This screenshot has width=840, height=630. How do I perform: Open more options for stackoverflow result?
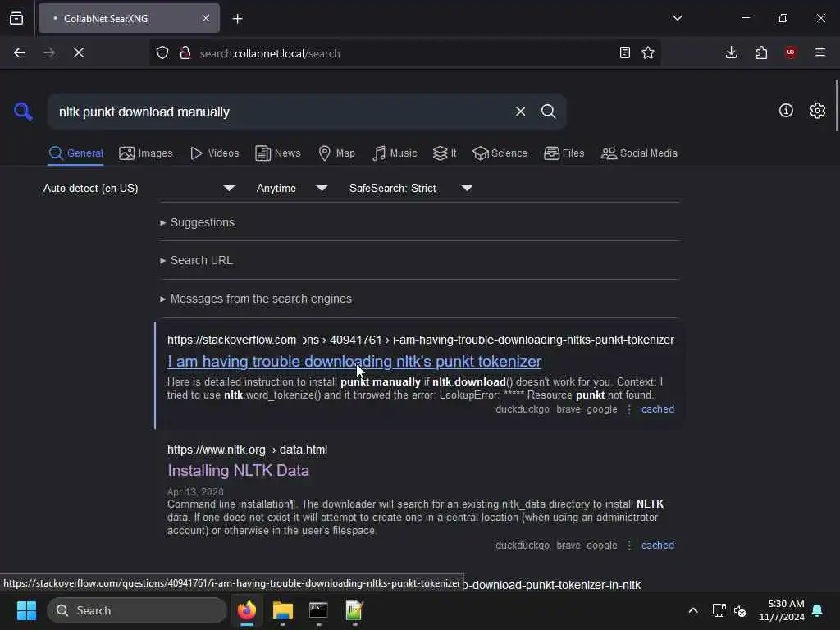(629, 409)
